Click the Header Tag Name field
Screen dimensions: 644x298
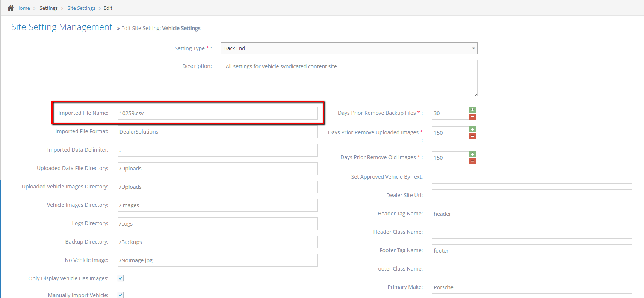531,214
